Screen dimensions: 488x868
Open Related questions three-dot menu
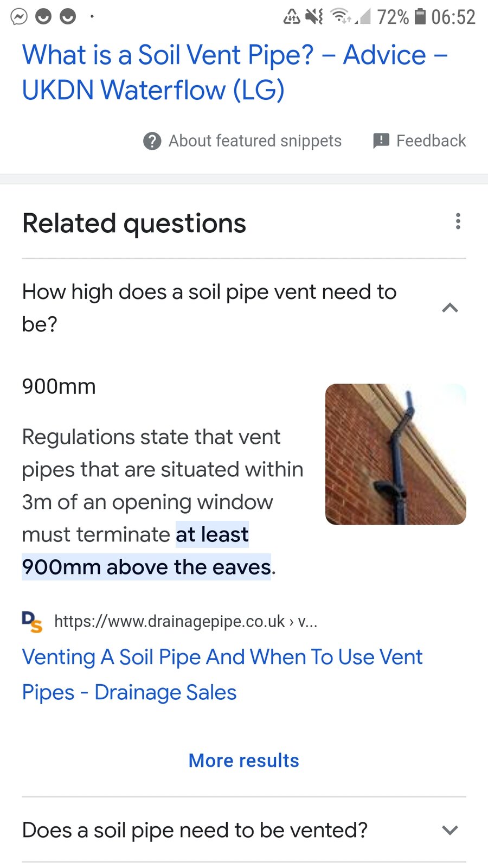[x=458, y=221]
